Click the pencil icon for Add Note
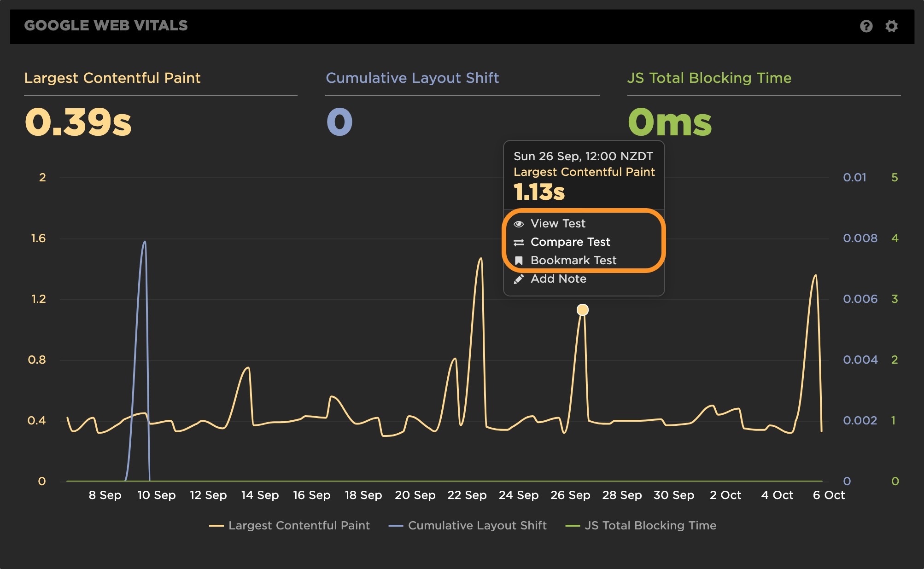The image size is (924, 569). 519,279
